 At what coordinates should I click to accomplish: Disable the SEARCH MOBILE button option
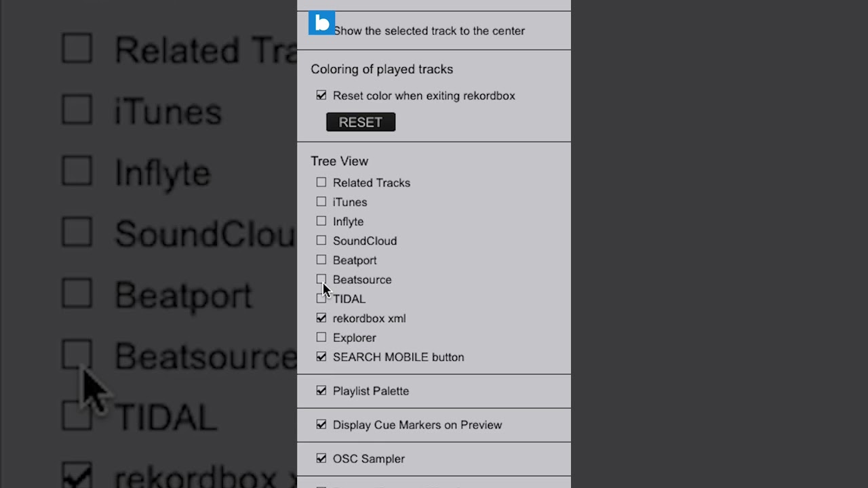coord(321,357)
